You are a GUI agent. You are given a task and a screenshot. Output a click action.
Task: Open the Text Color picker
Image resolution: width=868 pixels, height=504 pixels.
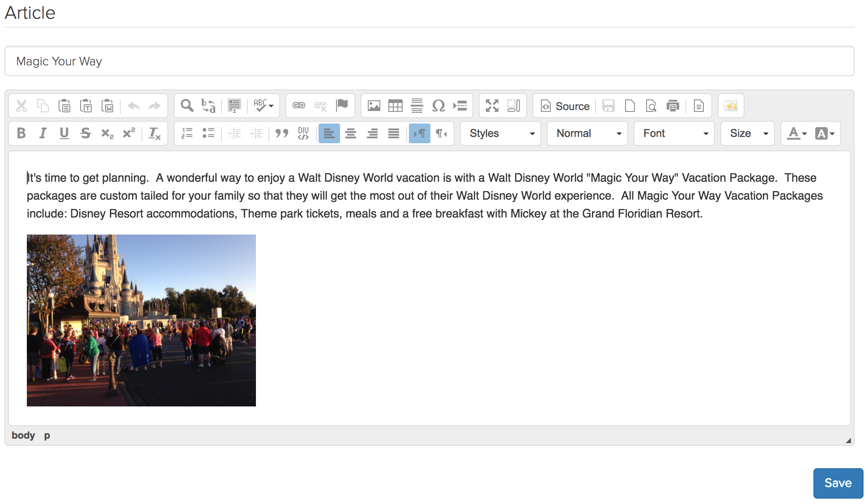click(x=797, y=133)
